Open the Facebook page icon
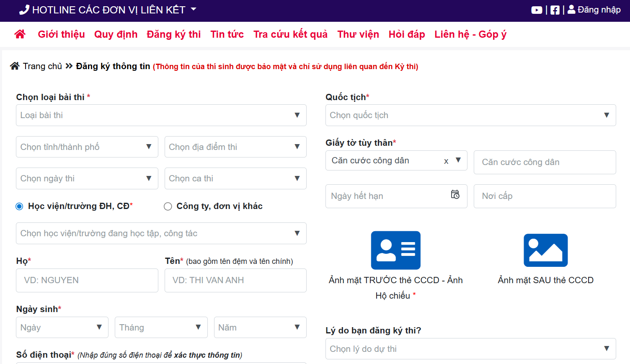Viewport: 630px width, 364px height. pyautogui.click(x=555, y=10)
